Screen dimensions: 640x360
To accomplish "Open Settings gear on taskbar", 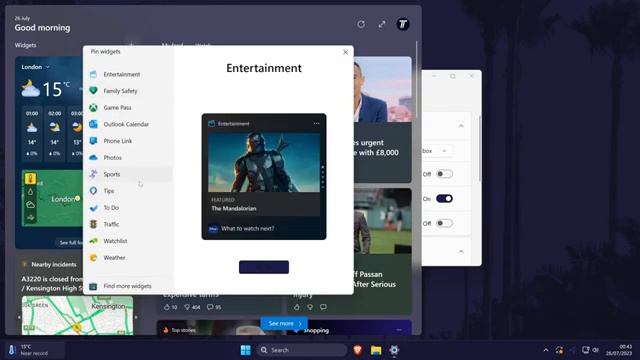I will (394, 350).
